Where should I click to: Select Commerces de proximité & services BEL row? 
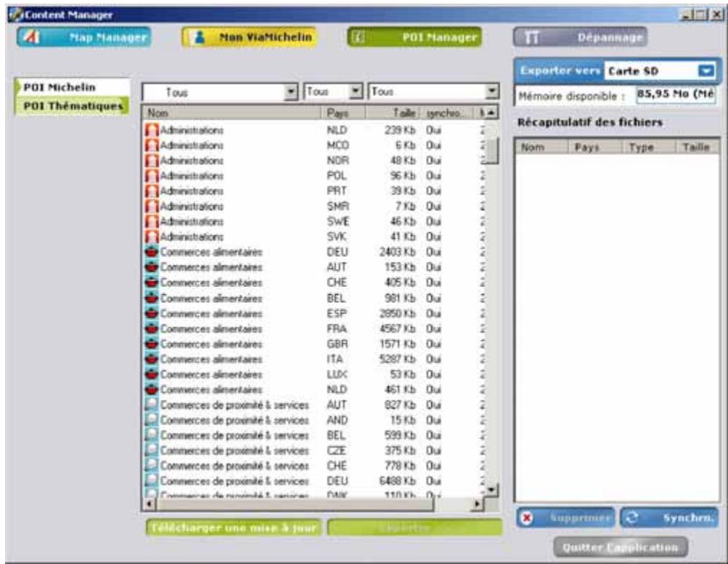314,435
